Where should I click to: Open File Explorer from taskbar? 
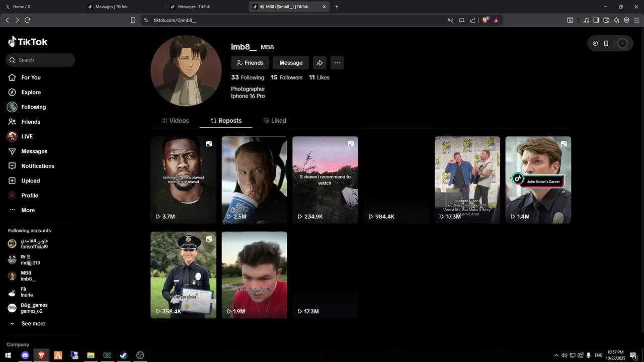pos(91,355)
